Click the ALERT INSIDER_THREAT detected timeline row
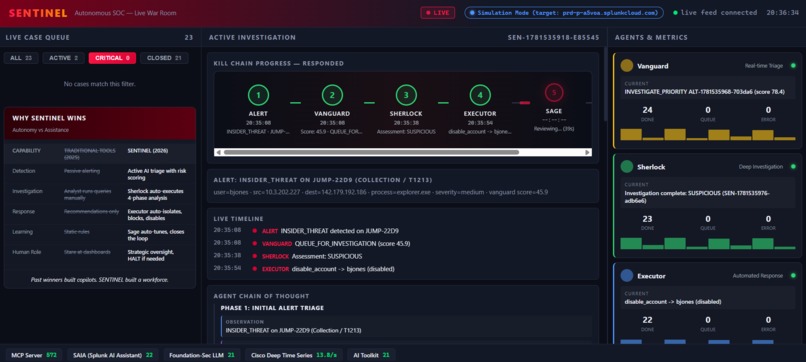This screenshot has height=362, width=806. coord(402,231)
